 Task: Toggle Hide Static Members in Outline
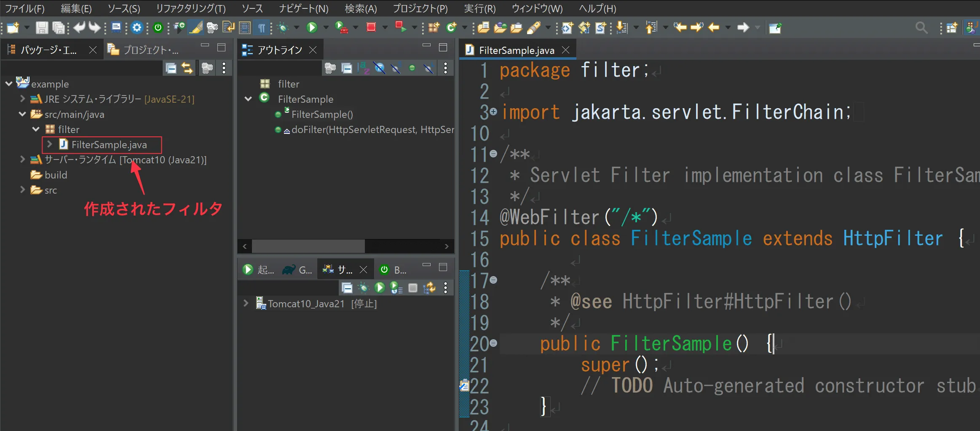(x=396, y=68)
